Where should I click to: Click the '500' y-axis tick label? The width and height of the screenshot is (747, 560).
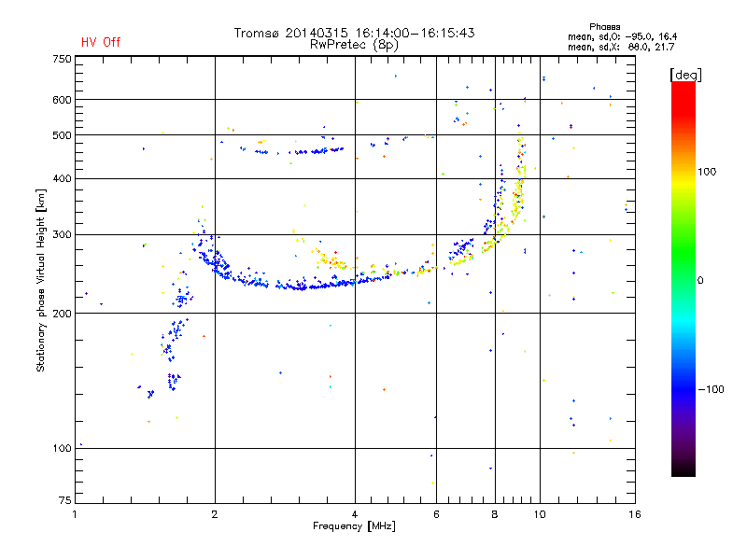(62, 135)
